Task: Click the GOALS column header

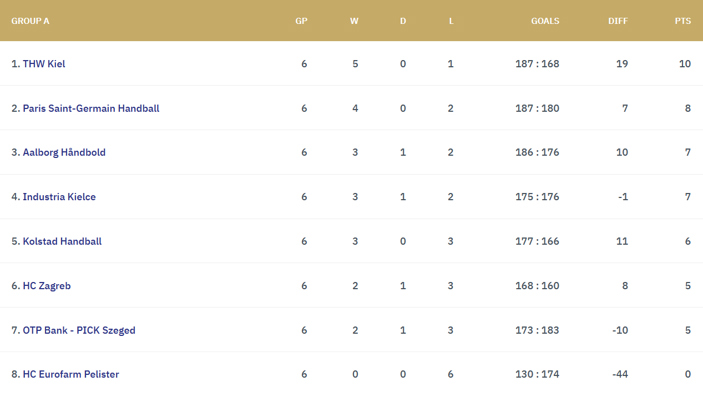Action: coord(545,21)
